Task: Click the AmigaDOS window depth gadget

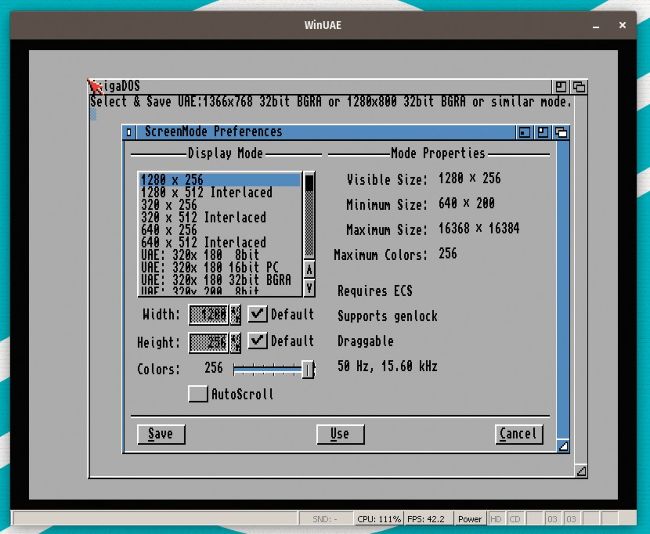Action: pos(579,87)
